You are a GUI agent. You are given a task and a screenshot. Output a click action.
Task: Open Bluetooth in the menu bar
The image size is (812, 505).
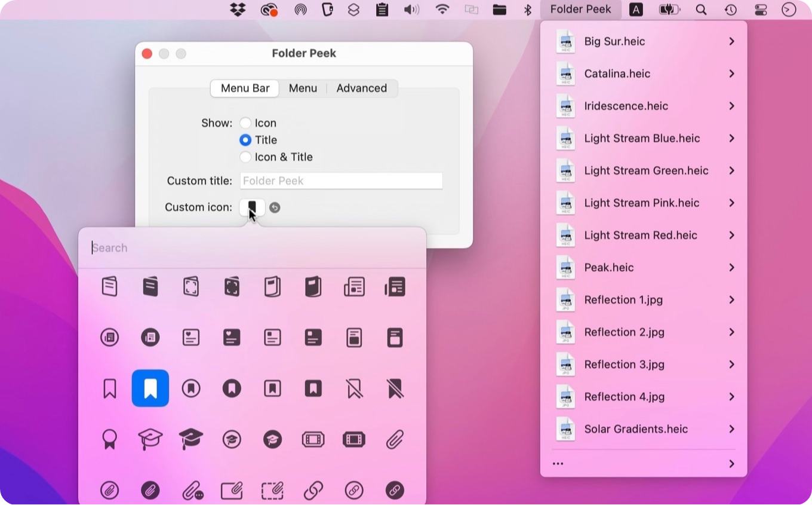point(527,10)
